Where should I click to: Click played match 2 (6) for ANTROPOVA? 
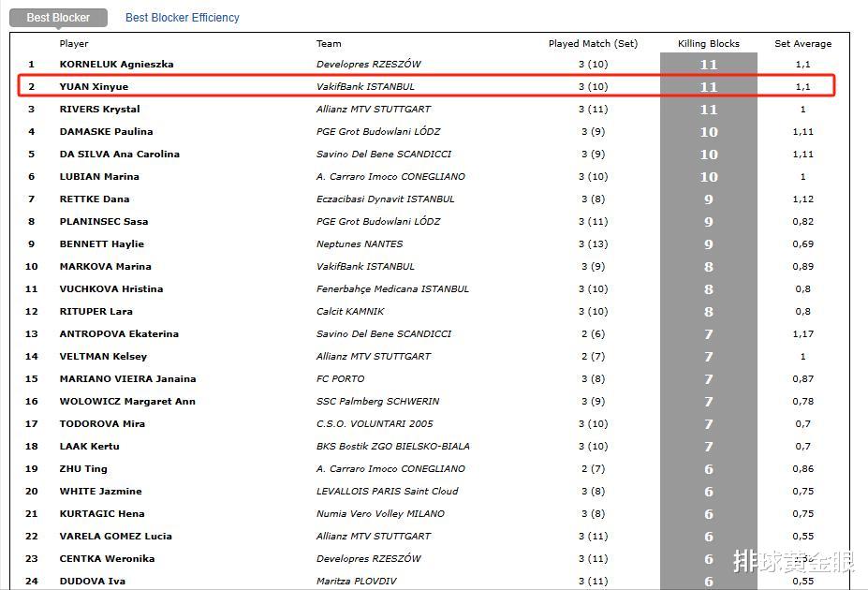pos(593,334)
